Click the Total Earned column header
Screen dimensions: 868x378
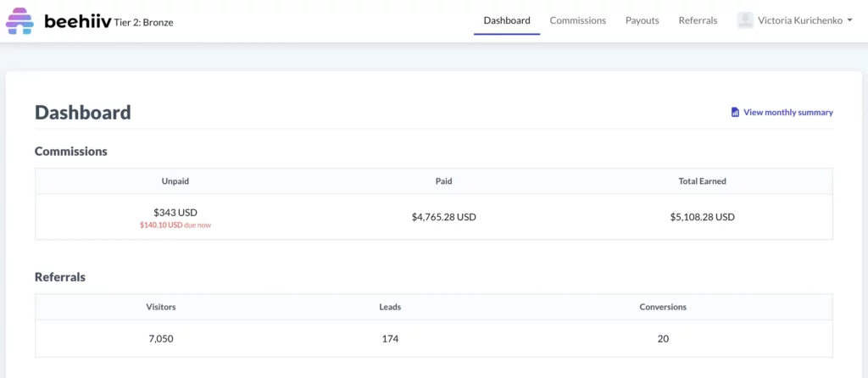click(702, 181)
